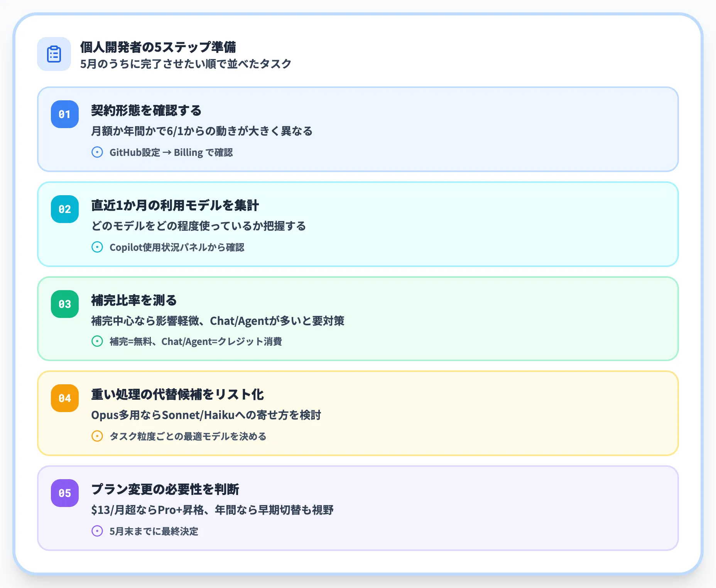Toggle the bullet marker on 補完=無料 line

[x=97, y=342]
